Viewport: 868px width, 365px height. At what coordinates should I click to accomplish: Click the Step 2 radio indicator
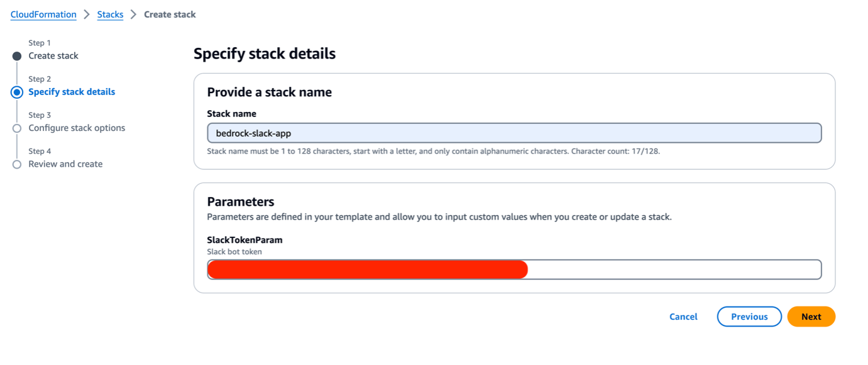click(x=17, y=91)
